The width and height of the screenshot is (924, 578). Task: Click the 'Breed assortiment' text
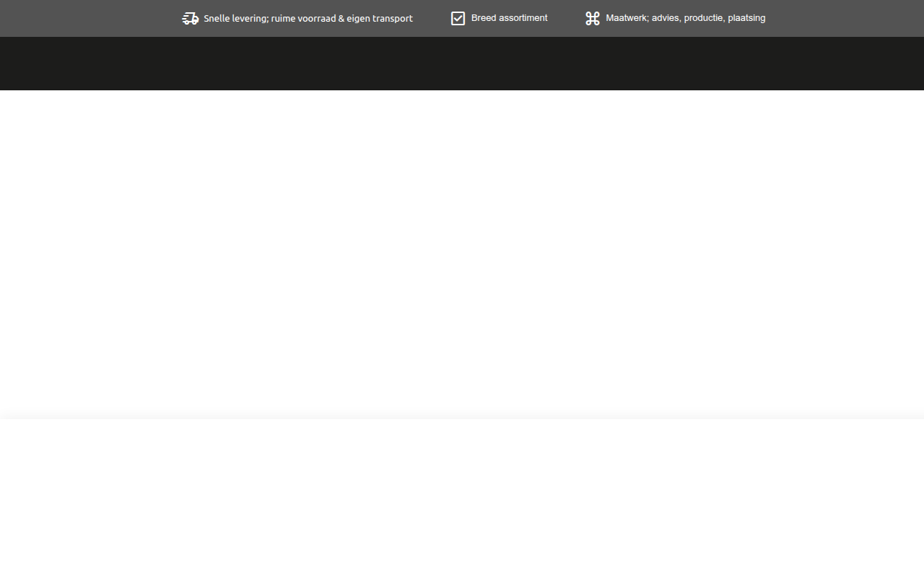510,18
